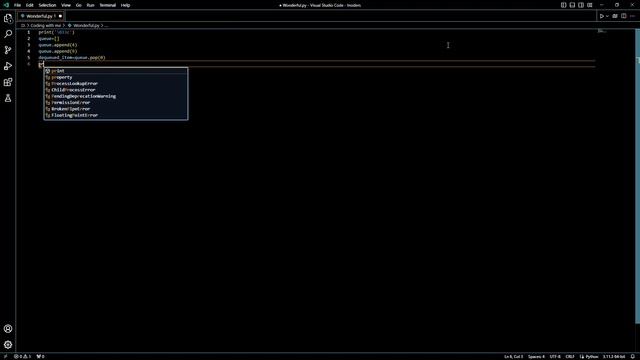Split the editor to the right
Viewport: 640px width, 360px height.
[x=624, y=16]
